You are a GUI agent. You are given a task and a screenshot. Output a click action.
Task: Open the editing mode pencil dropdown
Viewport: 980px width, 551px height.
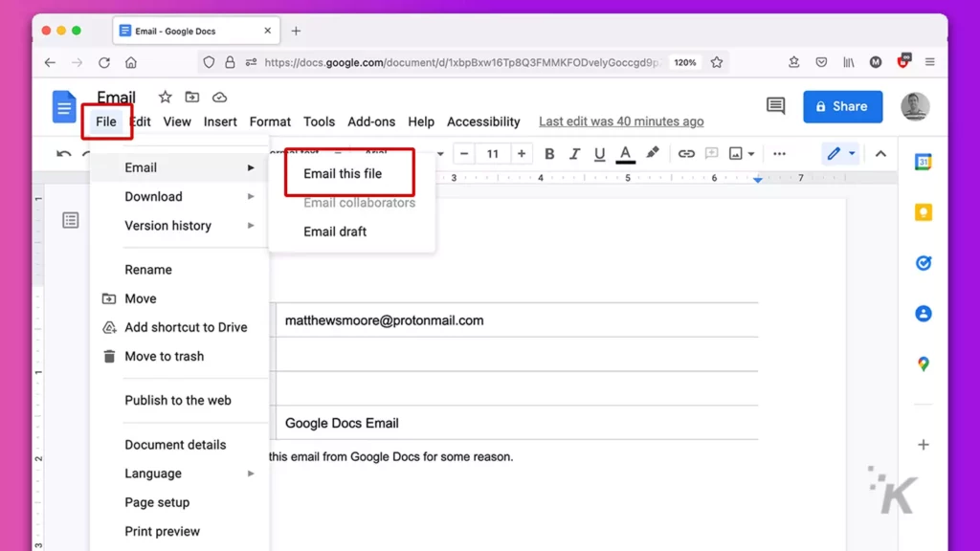tap(840, 154)
